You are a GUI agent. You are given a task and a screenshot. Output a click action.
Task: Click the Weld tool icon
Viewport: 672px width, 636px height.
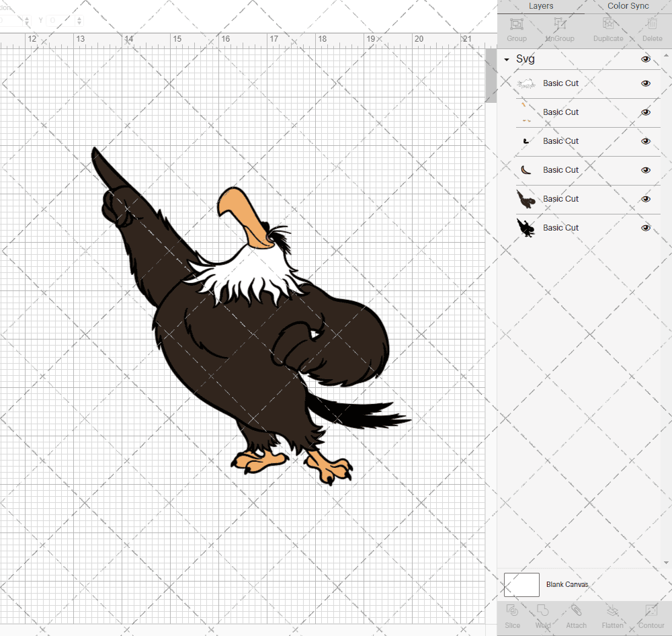(542, 610)
